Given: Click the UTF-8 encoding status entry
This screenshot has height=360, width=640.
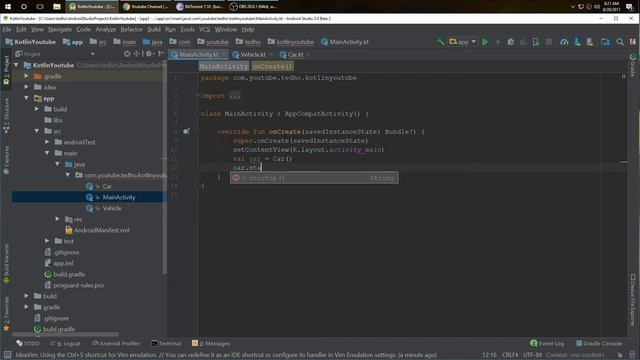Looking at the screenshot, I should [532, 355].
